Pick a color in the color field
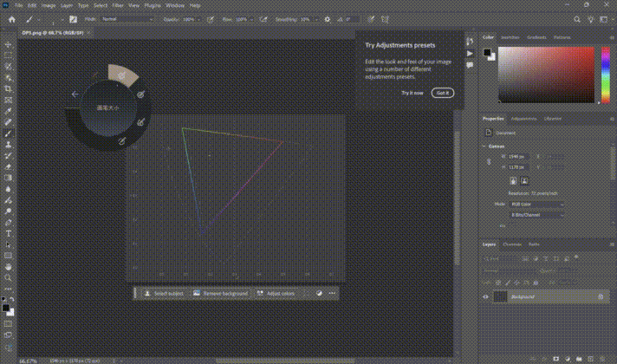This screenshot has width=617, height=364. coord(546,75)
